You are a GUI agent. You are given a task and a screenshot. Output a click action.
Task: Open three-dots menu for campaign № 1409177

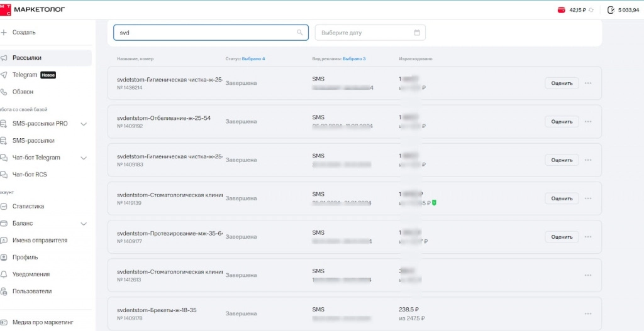pyautogui.click(x=588, y=237)
